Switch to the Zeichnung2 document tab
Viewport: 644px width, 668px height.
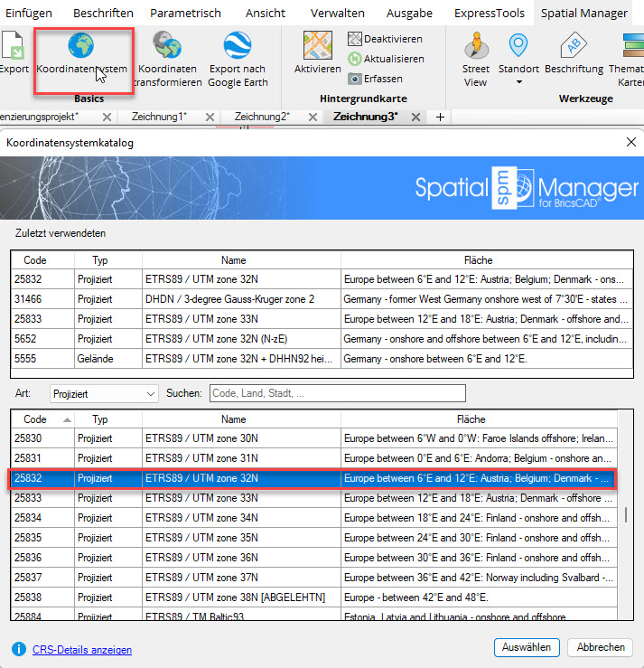(261, 117)
